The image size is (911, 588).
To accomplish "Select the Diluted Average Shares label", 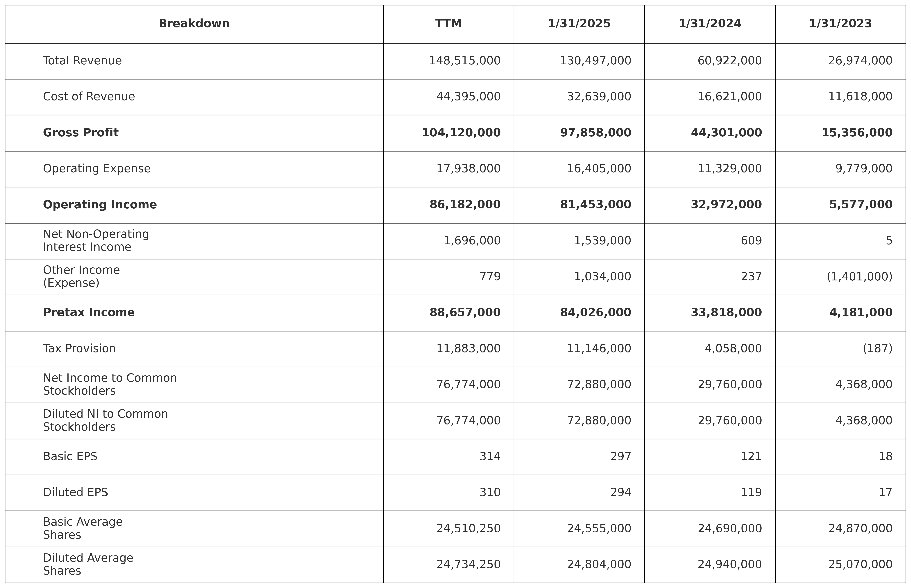I will coord(88,564).
